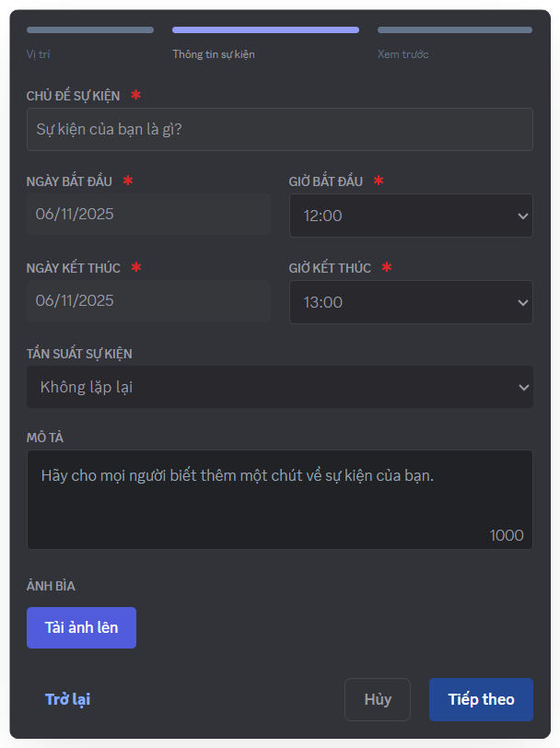Click the start time dropdown chevron

[523, 216]
